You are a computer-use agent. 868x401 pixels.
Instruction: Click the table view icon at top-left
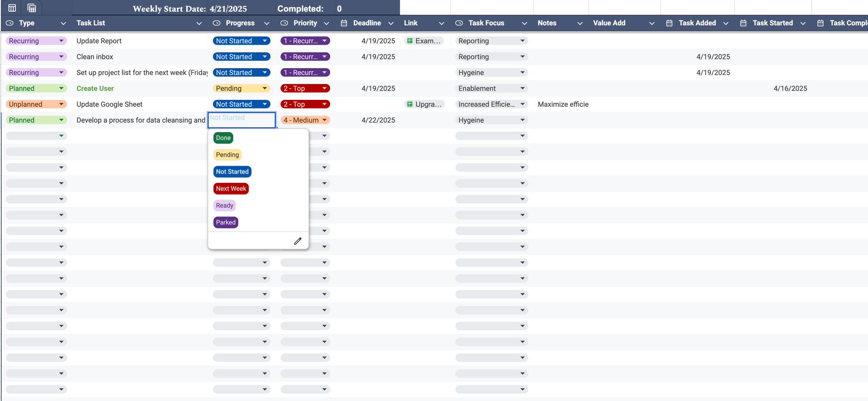tap(12, 8)
